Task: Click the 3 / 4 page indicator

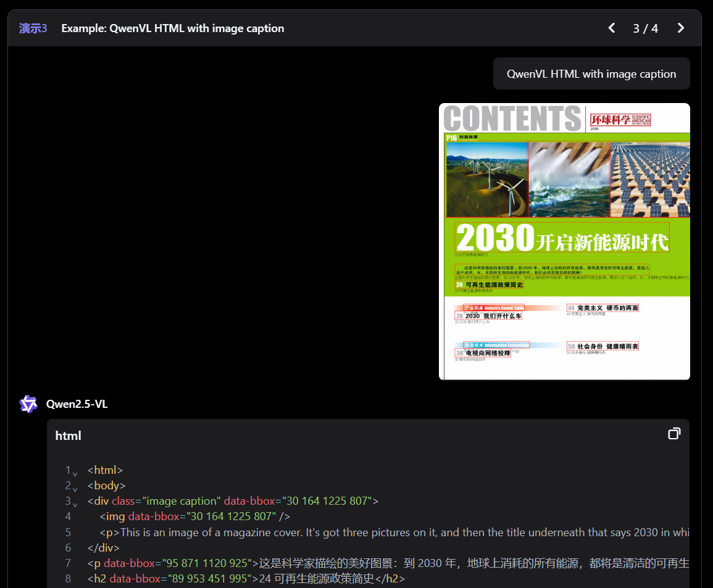Action: tap(645, 28)
